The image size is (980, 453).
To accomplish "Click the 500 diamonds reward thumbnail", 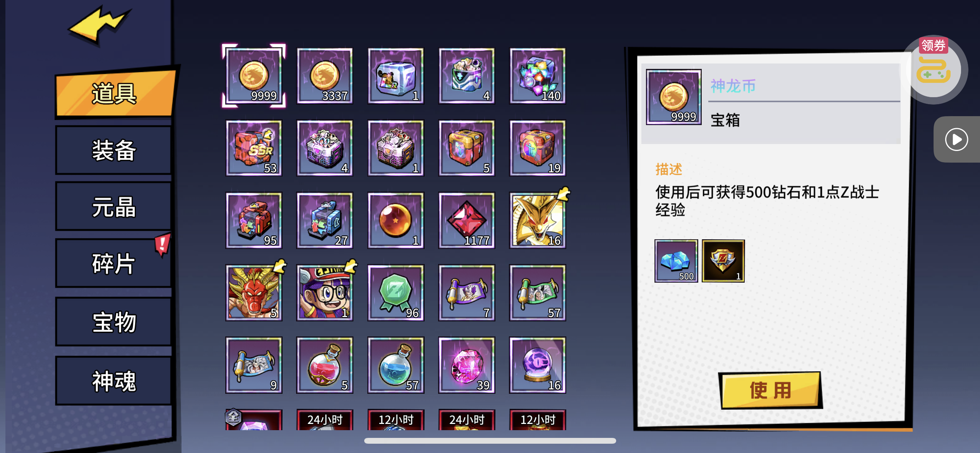I will pyautogui.click(x=676, y=261).
